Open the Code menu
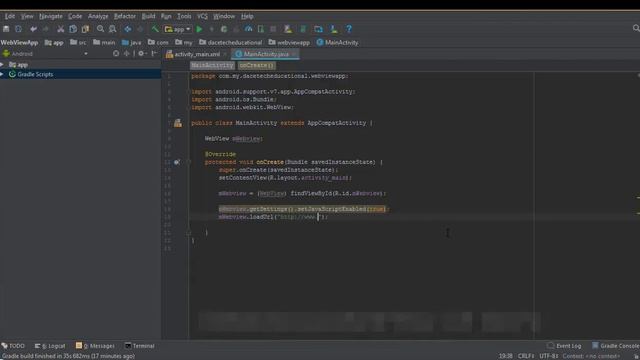 tap(75, 16)
